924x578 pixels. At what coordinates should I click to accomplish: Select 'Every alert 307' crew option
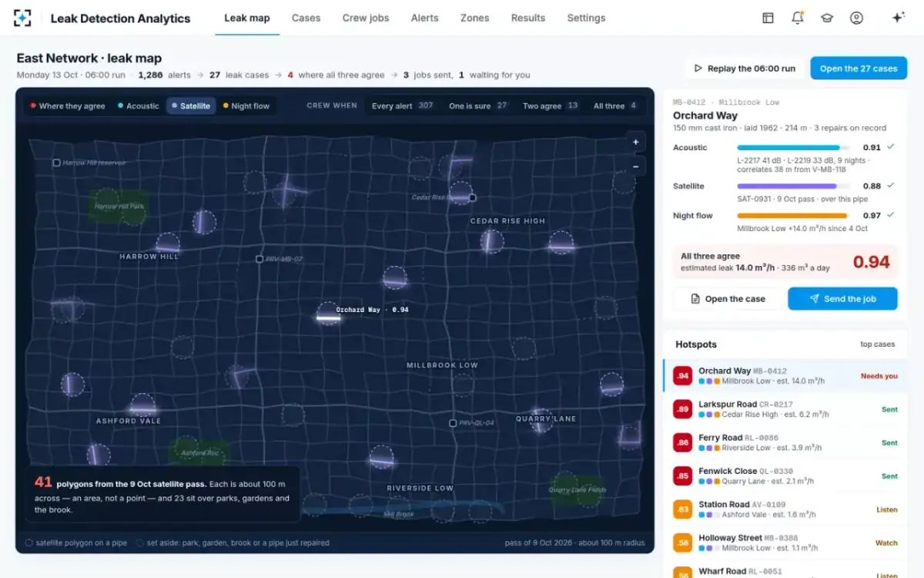point(403,106)
